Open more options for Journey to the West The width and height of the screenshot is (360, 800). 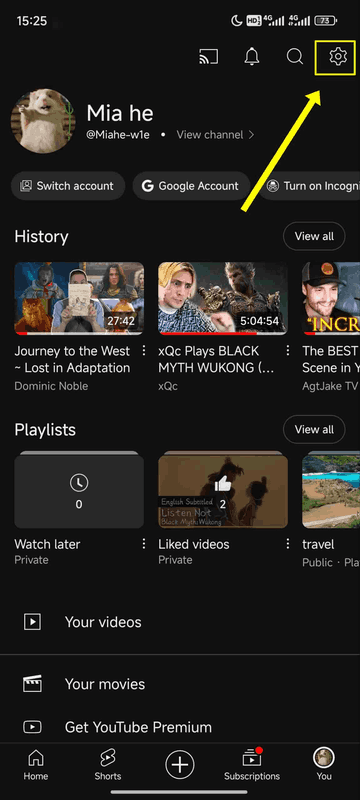click(144, 351)
